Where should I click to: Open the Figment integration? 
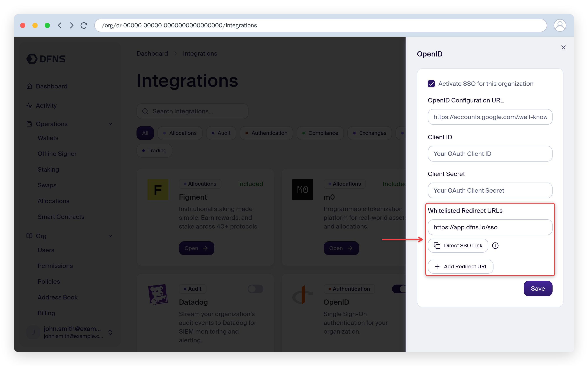(x=196, y=248)
